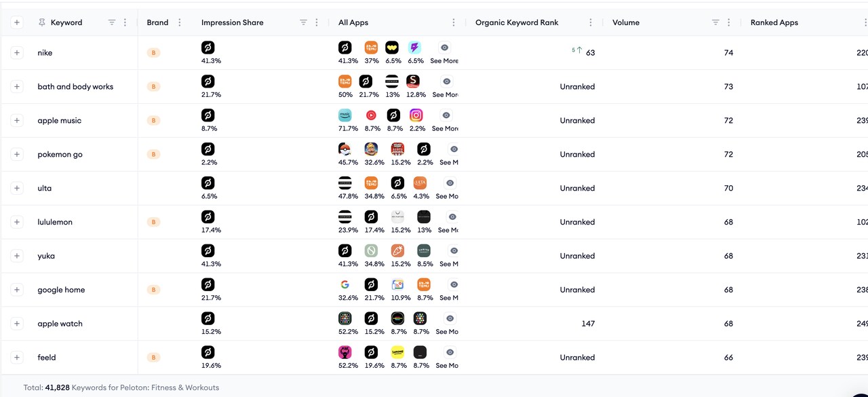Expand the yuka keyword row
This screenshot has height=397, width=868.
point(17,256)
